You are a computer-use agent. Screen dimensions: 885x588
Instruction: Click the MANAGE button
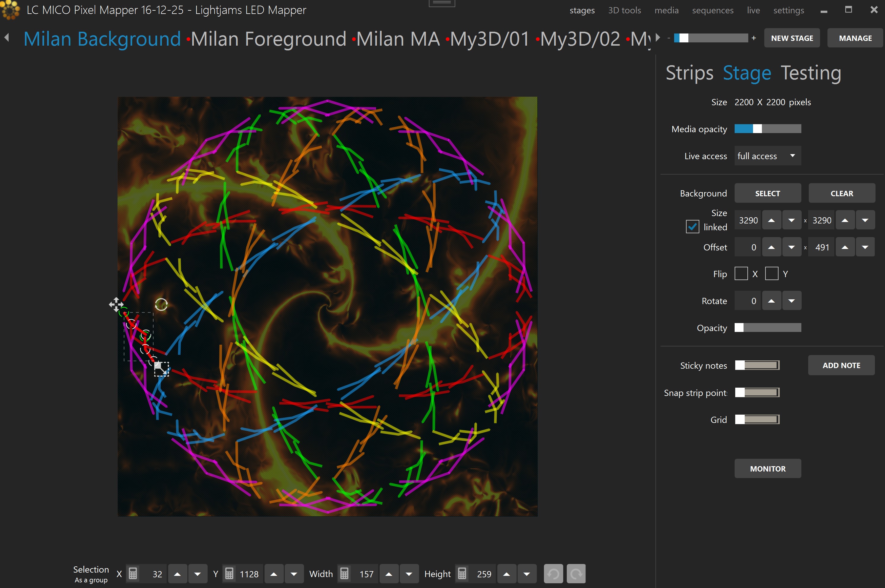coord(855,38)
